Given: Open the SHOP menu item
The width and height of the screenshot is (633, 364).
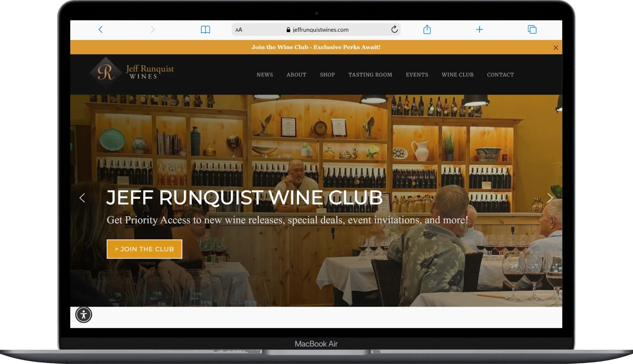Looking at the screenshot, I should (327, 75).
